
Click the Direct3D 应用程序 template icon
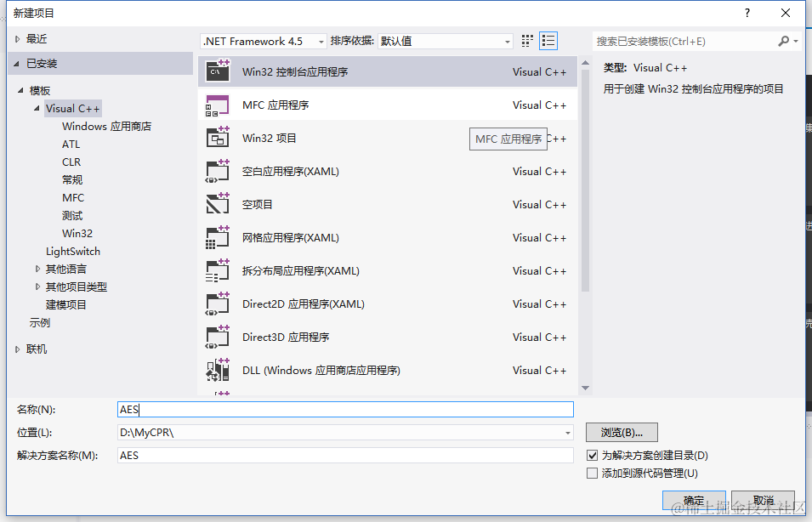pyautogui.click(x=218, y=337)
